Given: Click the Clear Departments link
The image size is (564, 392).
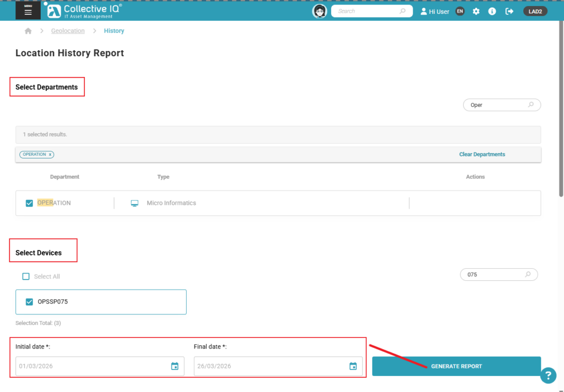Looking at the screenshot, I should (x=482, y=154).
